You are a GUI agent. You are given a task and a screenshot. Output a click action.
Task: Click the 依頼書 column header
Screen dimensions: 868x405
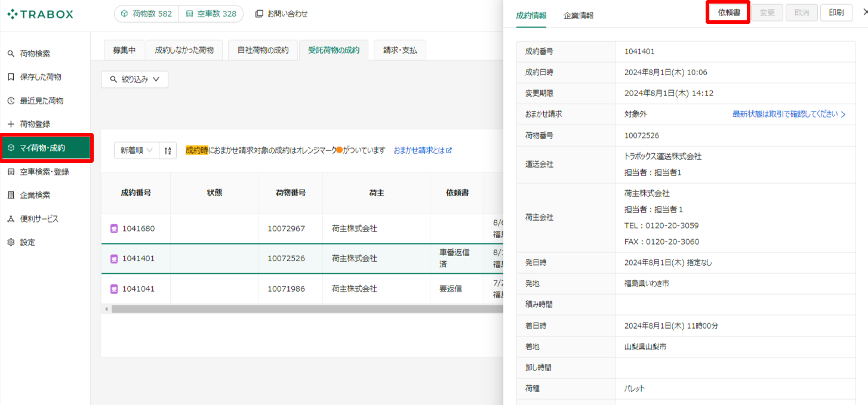pyautogui.click(x=457, y=193)
